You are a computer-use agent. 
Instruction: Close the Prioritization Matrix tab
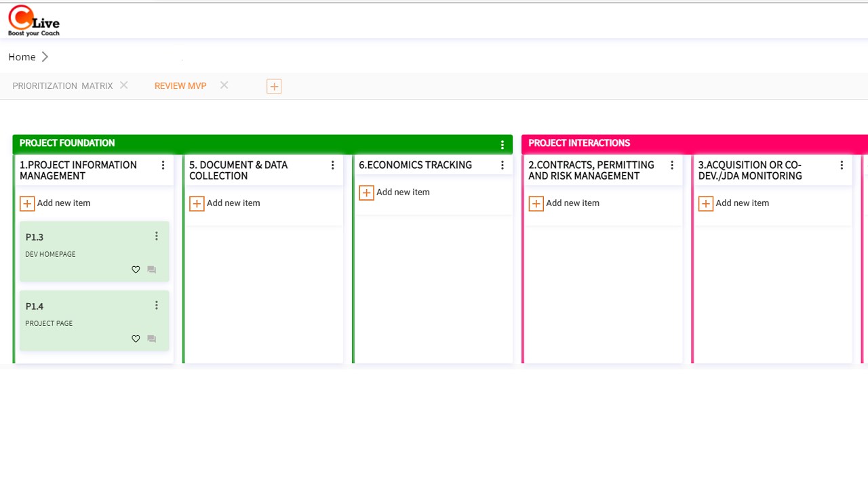pos(124,85)
